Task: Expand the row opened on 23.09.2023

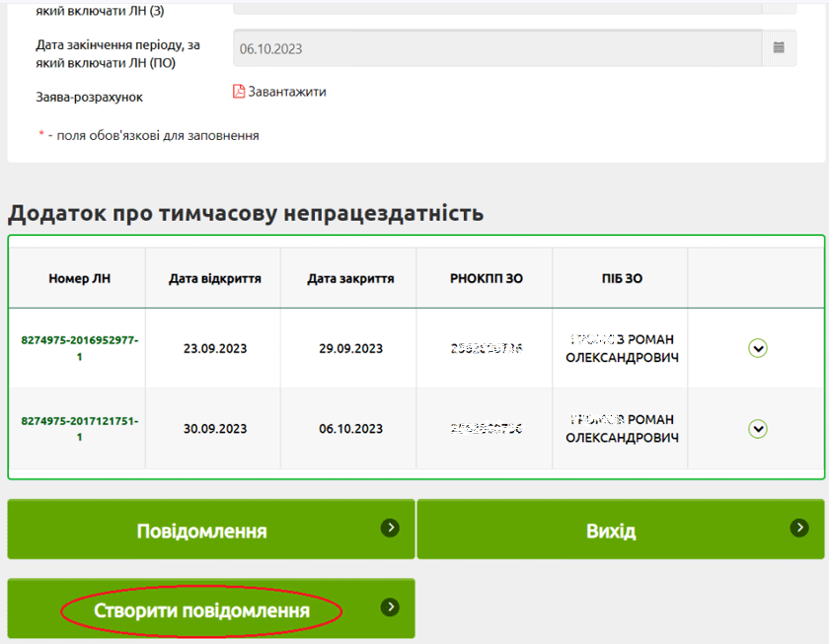Action: (x=757, y=348)
